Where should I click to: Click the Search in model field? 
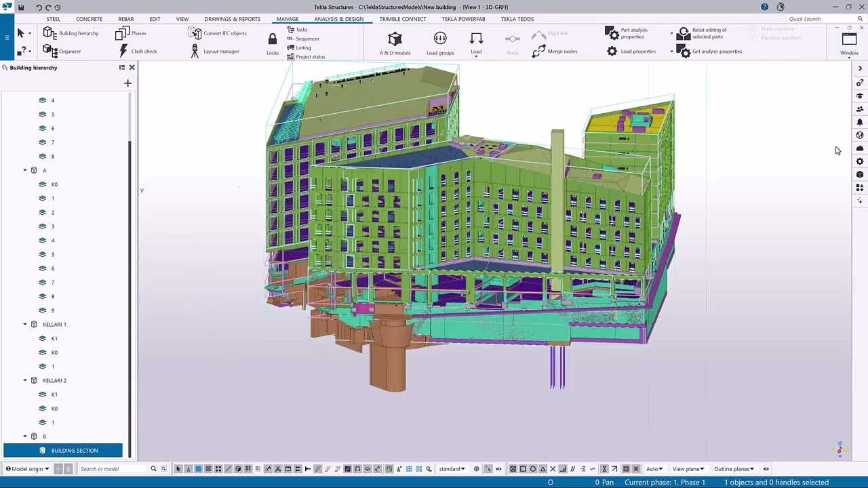[x=112, y=468]
